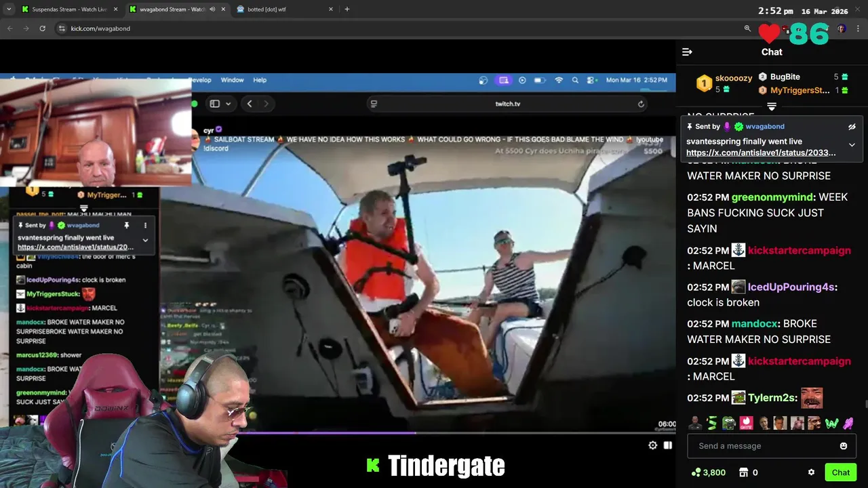Click the laughing man emote by Tylerm2s

coord(812,398)
